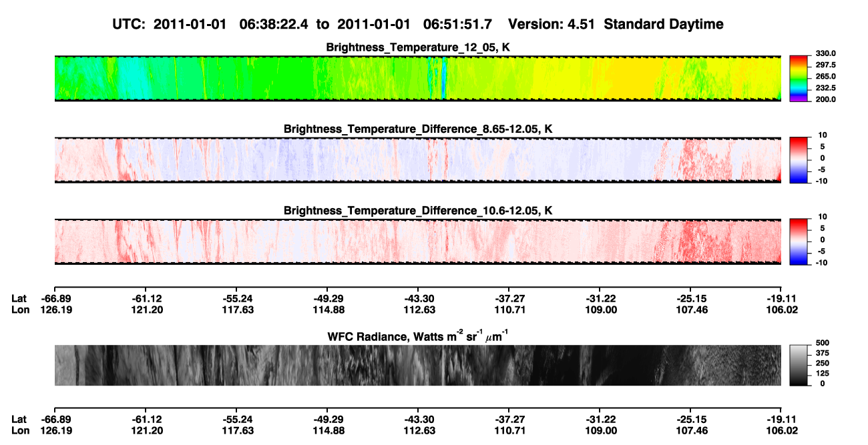The image size is (868, 445).
Task: Click longitude 109.00 on axis above WFC panel
Action: [x=602, y=310]
